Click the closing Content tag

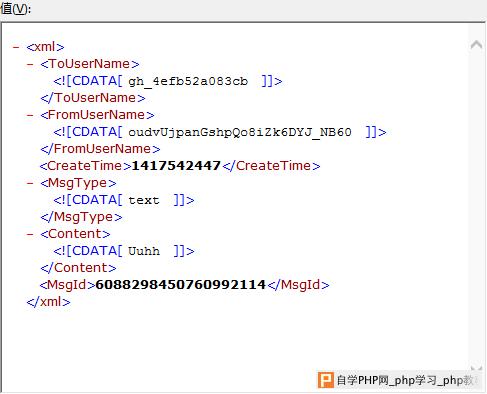point(78,268)
